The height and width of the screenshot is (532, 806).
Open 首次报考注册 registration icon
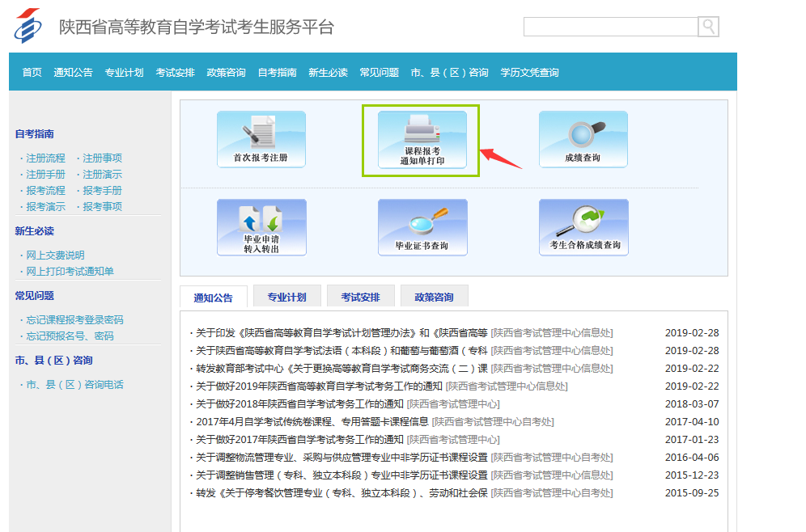[261, 139]
